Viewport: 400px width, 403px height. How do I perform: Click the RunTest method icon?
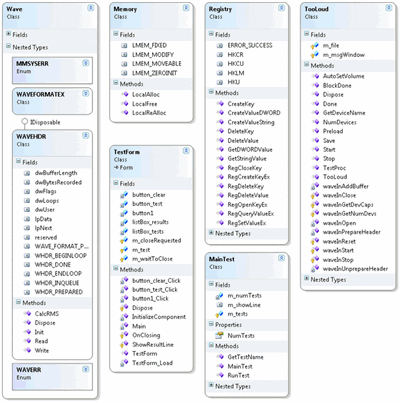coord(220,375)
